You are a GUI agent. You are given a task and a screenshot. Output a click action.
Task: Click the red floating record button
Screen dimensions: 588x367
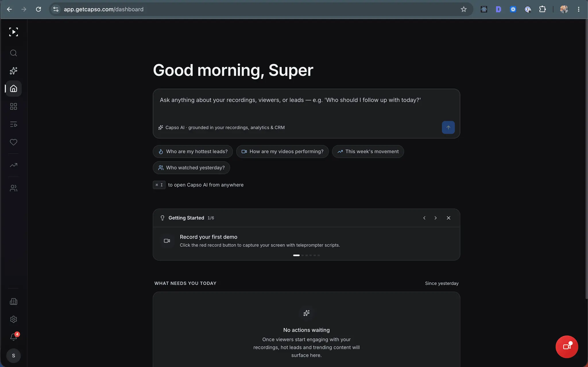tap(567, 347)
